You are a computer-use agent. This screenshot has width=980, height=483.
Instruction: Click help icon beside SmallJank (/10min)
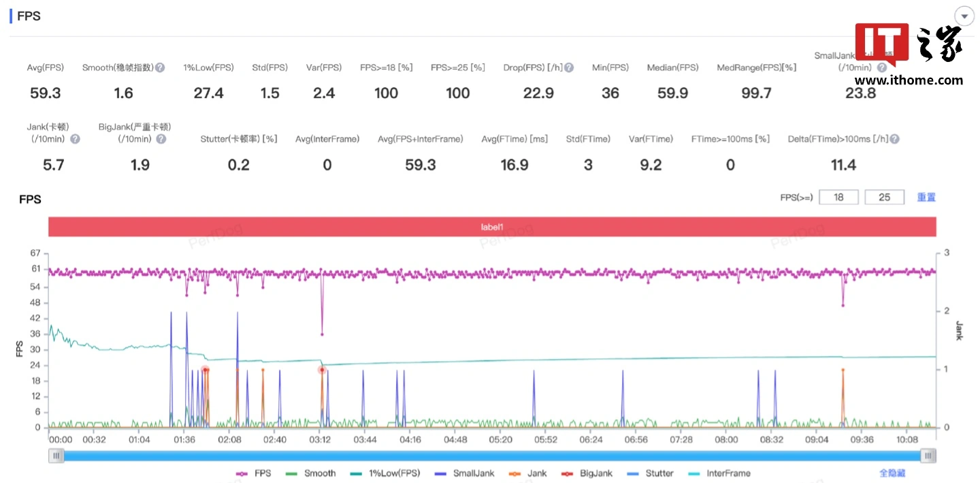[x=881, y=67]
